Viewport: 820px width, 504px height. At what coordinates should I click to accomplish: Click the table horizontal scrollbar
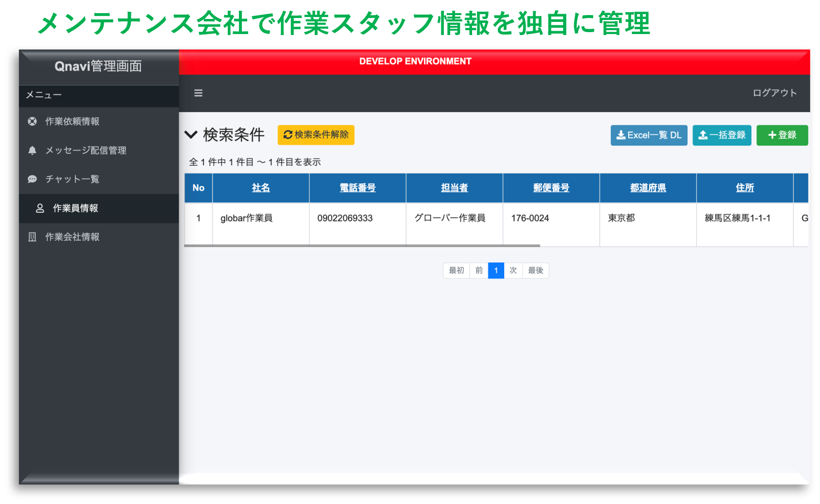[362, 246]
